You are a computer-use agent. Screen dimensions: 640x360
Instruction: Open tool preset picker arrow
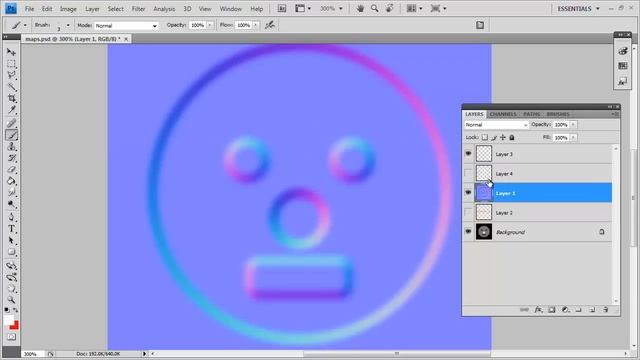point(25,25)
